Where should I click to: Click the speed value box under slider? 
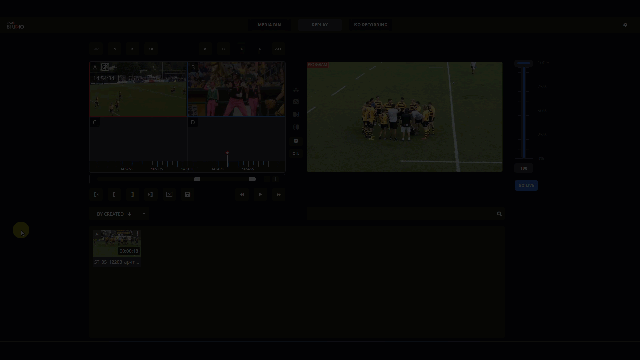(x=524, y=169)
